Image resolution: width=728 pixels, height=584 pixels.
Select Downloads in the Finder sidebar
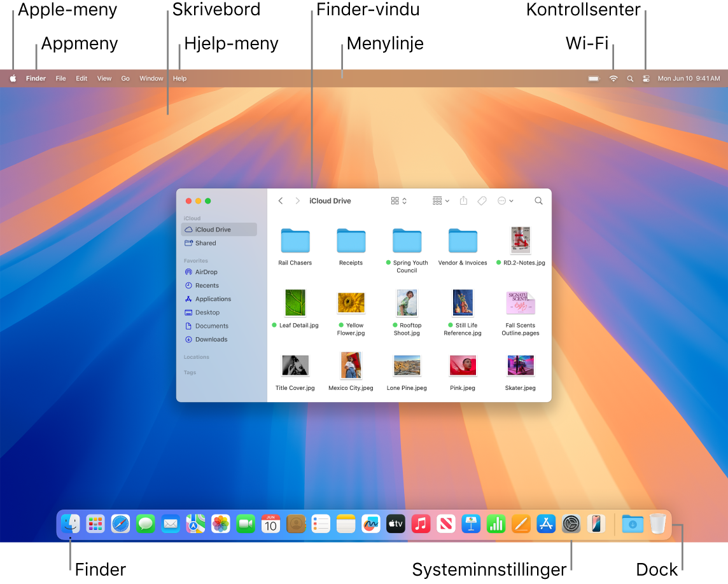[219, 339]
